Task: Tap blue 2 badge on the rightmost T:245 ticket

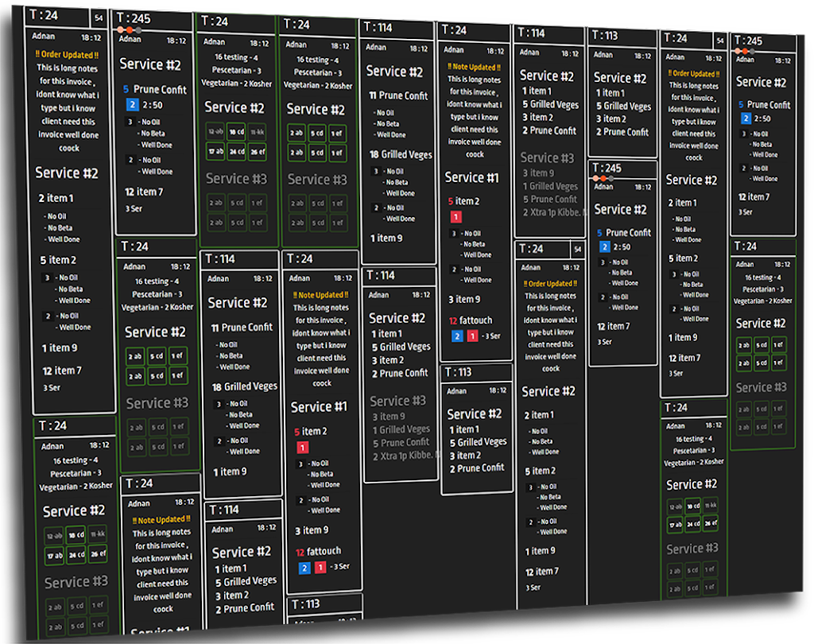Action: click(x=746, y=118)
